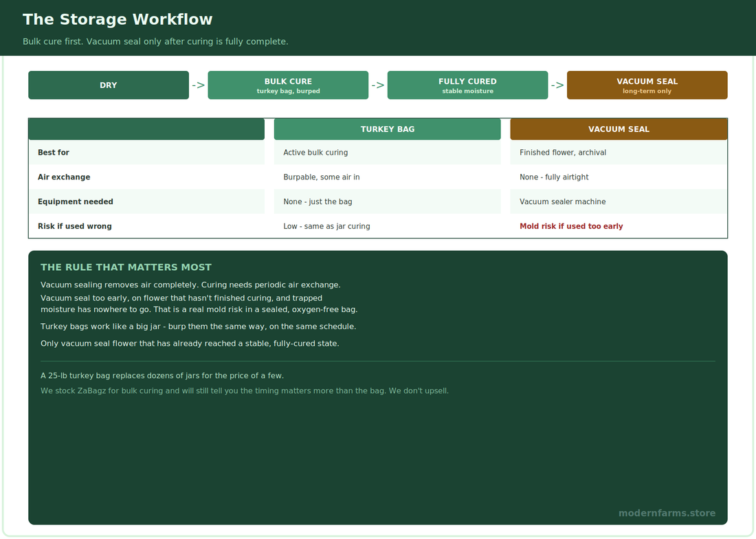Click the 'Bulk cure first' subtitle line
Image resolution: width=756 pixels, height=539 pixels.
pyautogui.click(x=155, y=41)
